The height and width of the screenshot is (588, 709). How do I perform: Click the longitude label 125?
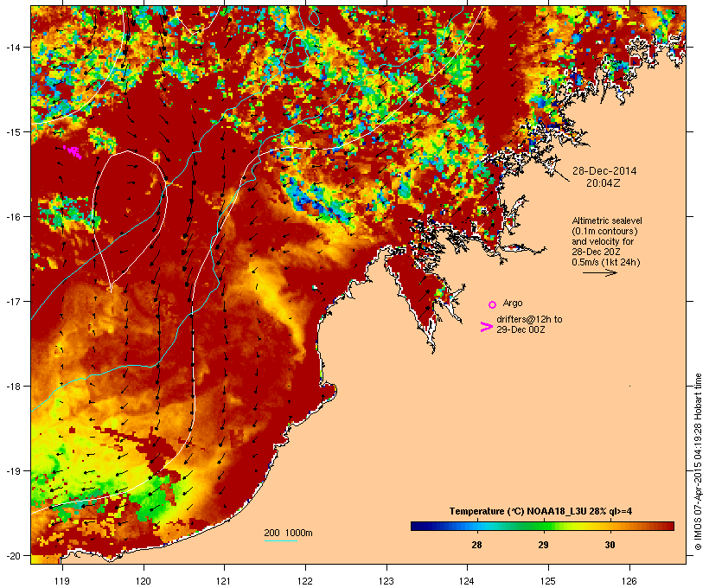pyautogui.click(x=548, y=581)
